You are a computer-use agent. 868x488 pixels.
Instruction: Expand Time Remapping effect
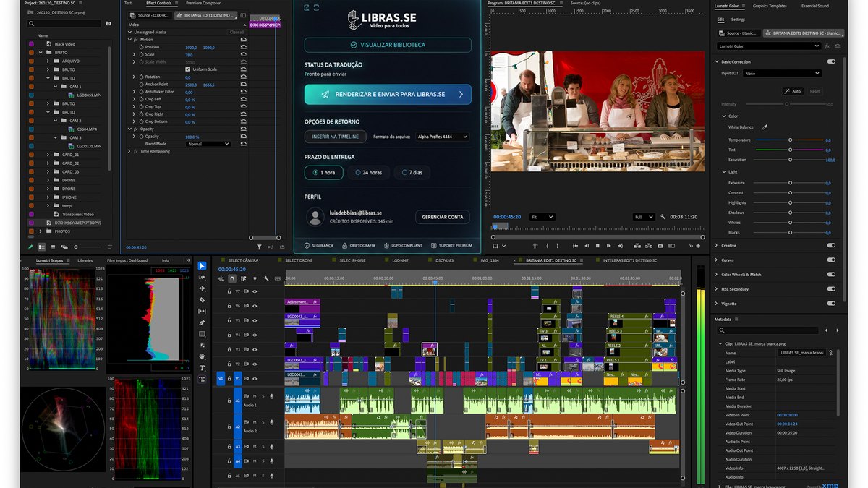[x=129, y=151]
